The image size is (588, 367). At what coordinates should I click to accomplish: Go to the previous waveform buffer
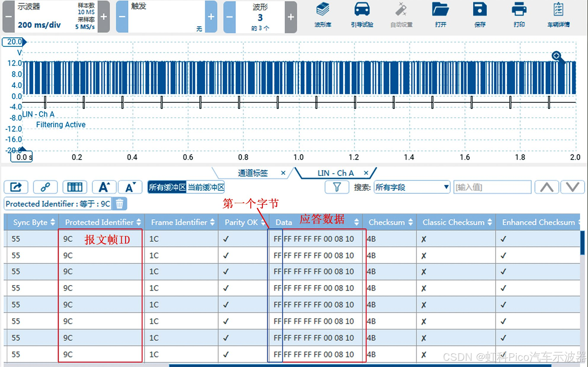click(x=229, y=17)
